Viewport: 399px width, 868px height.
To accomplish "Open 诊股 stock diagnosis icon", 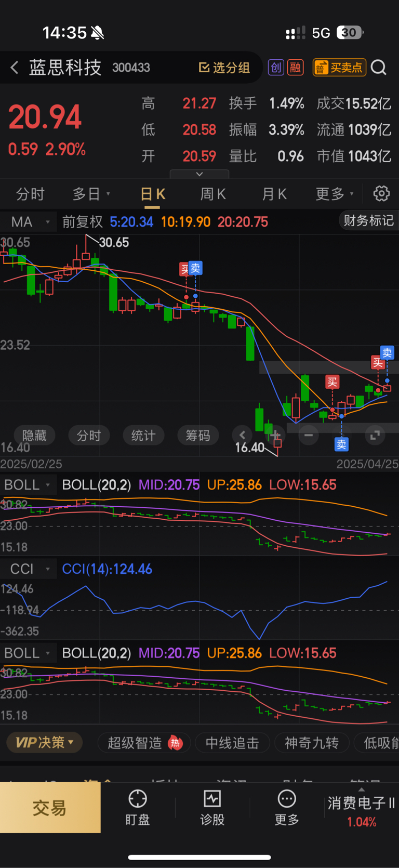I will [x=212, y=808].
